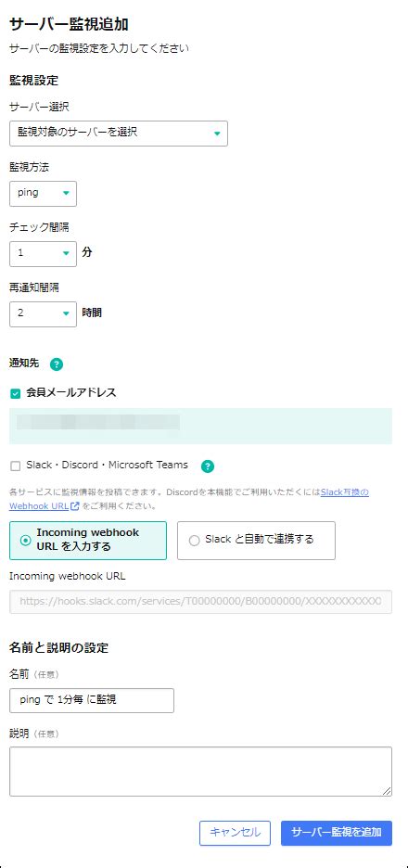The height and width of the screenshot is (868, 408).
Task: Open the チェック間隔 minutes dropdown
Action: pyautogui.click(x=44, y=253)
